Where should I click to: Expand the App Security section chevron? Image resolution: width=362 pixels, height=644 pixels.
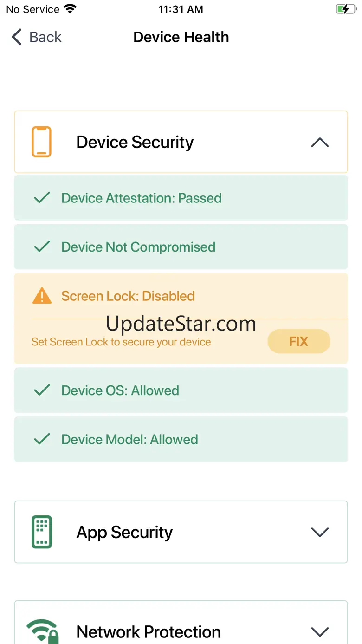pyautogui.click(x=319, y=532)
